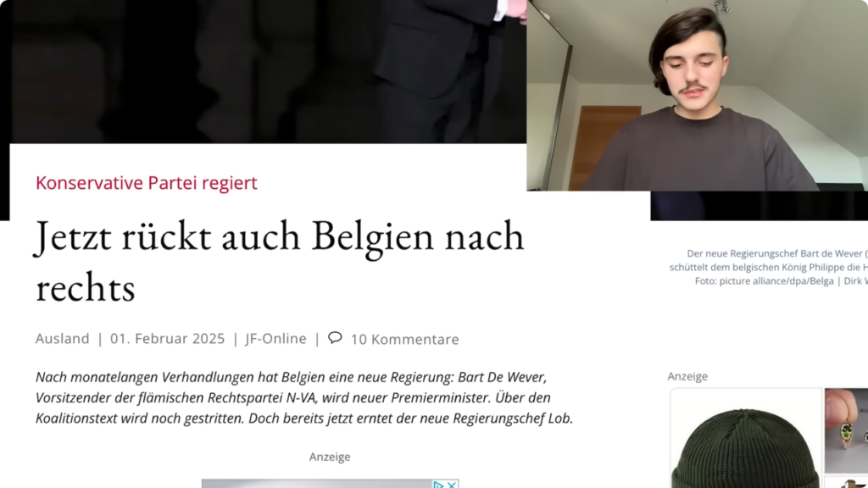Screen dimensions: 868x488
Task: Click the speech bubble comments icon
Action: click(335, 337)
